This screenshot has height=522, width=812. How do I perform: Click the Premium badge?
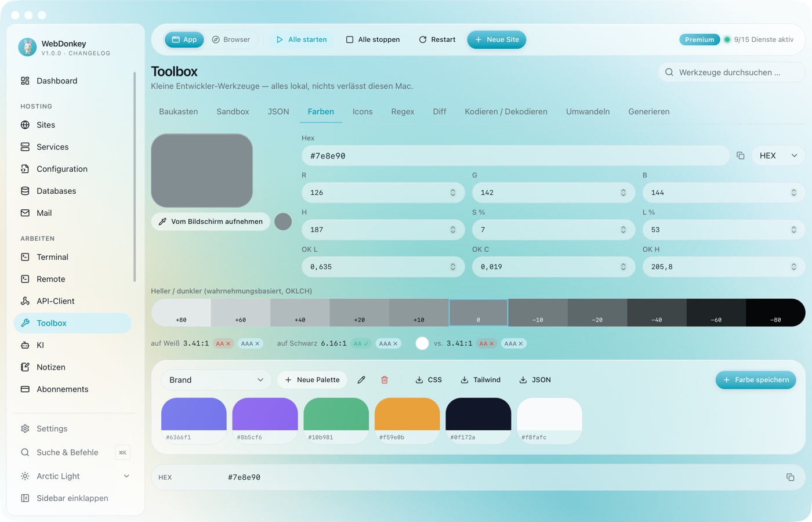pos(699,39)
